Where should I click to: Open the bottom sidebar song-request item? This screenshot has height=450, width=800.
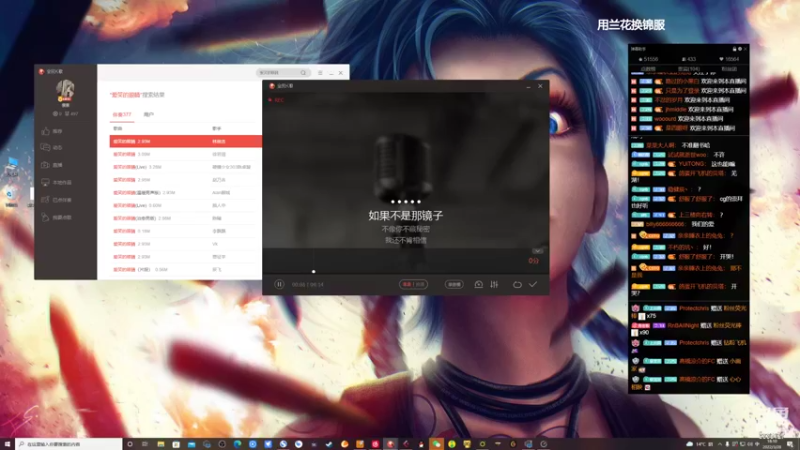click(57, 217)
